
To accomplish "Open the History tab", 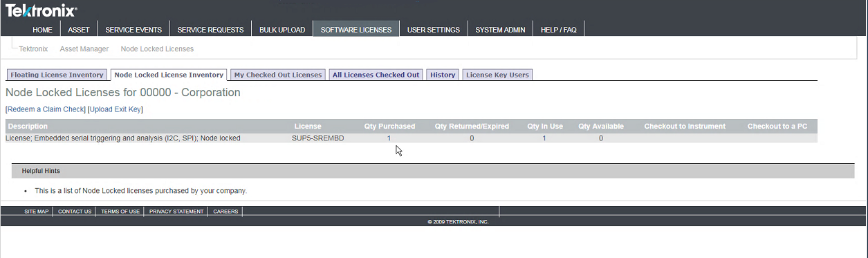I will point(443,75).
